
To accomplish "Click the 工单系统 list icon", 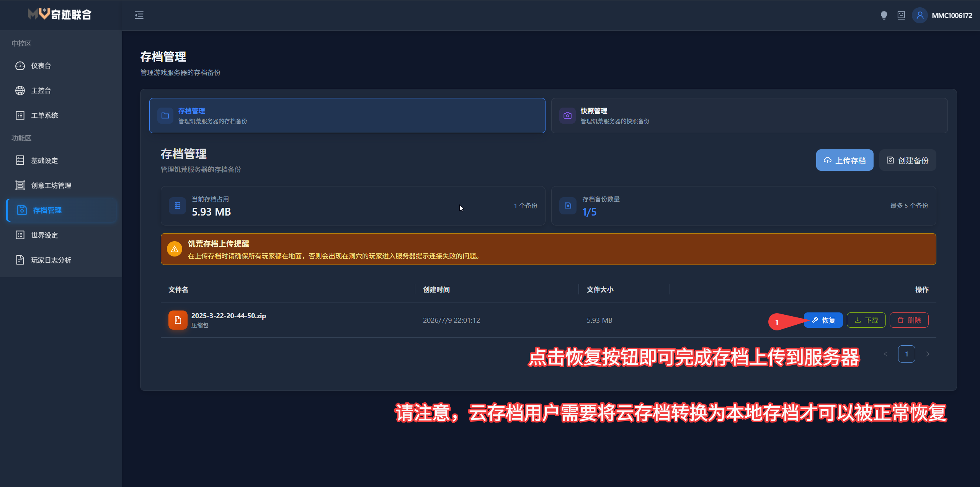I will coord(20,116).
